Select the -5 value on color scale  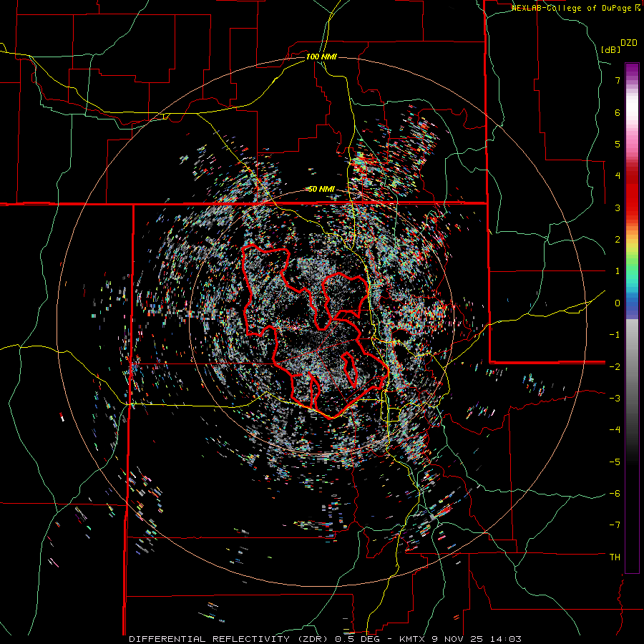tap(615, 462)
